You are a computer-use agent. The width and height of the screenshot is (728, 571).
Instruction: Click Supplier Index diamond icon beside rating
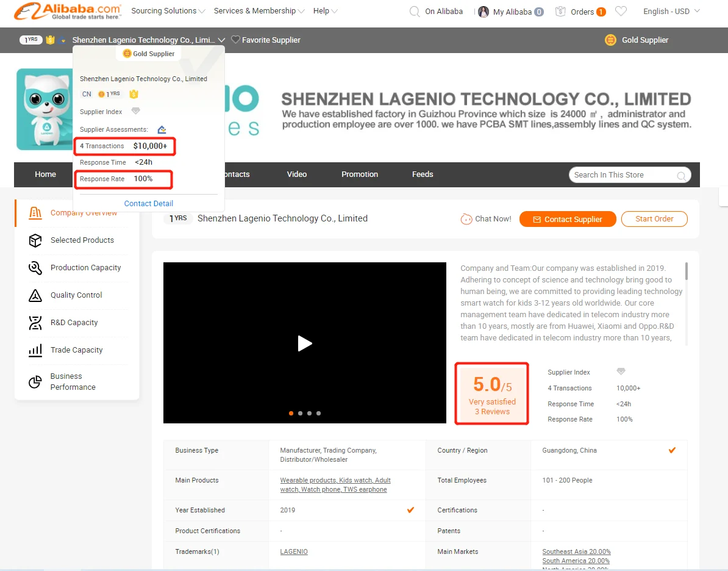pyautogui.click(x=621, y=371)
